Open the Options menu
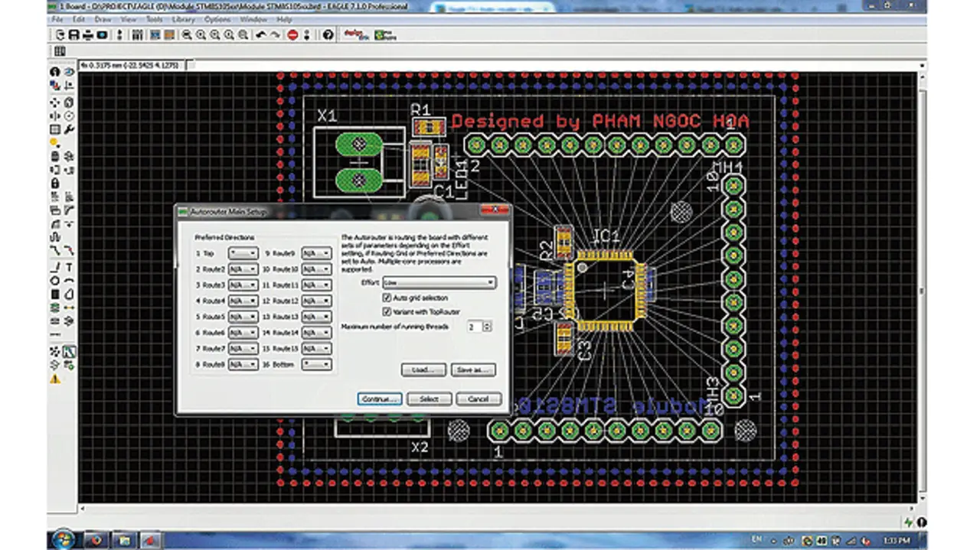 coord(217,19)
